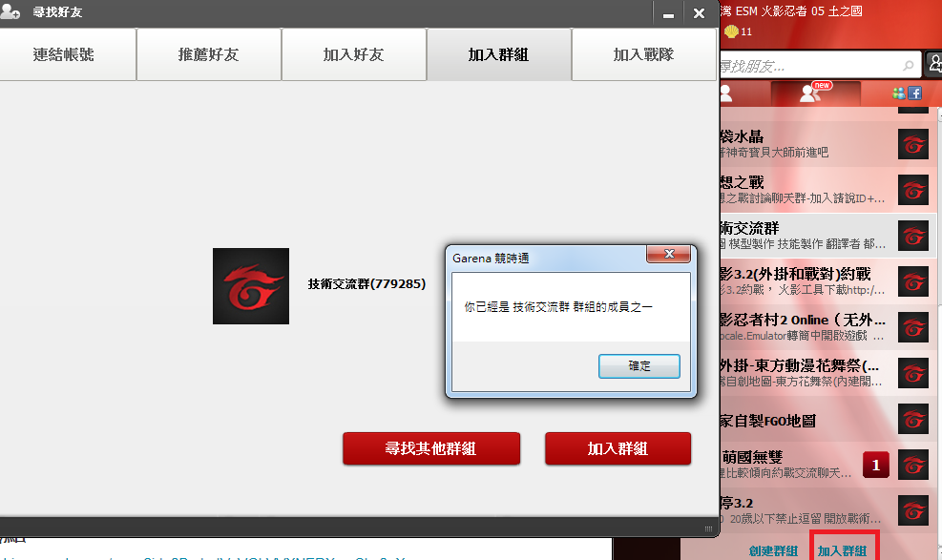Image resolution: width=942 pixels, height=560 pixels.
Task: Close the Garena 競時通 message dialog
Action: pyautogui.click(x=669, y=254)
